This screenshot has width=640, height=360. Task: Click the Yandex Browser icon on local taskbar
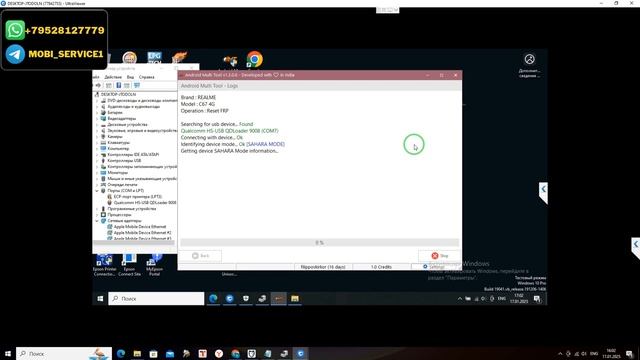click(219, 353)
